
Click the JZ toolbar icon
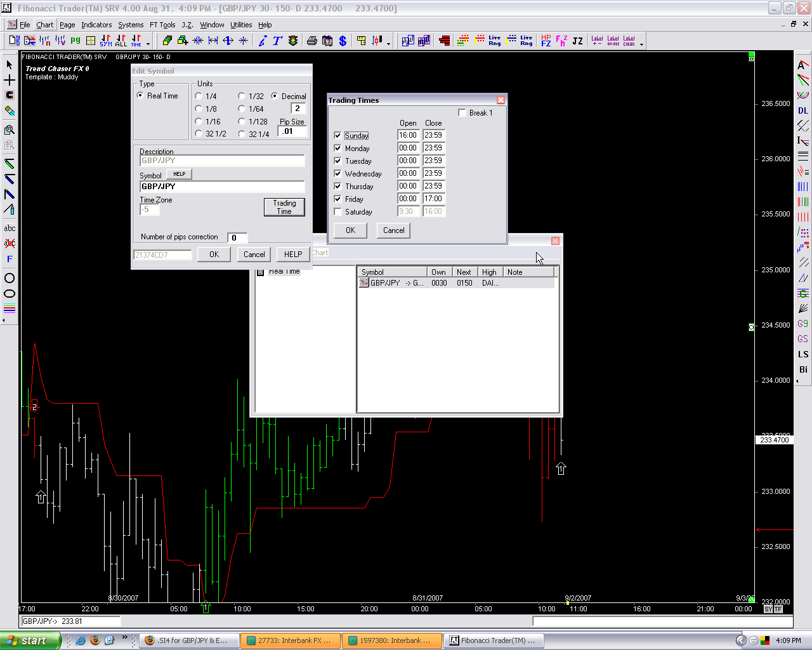(577, 41)
